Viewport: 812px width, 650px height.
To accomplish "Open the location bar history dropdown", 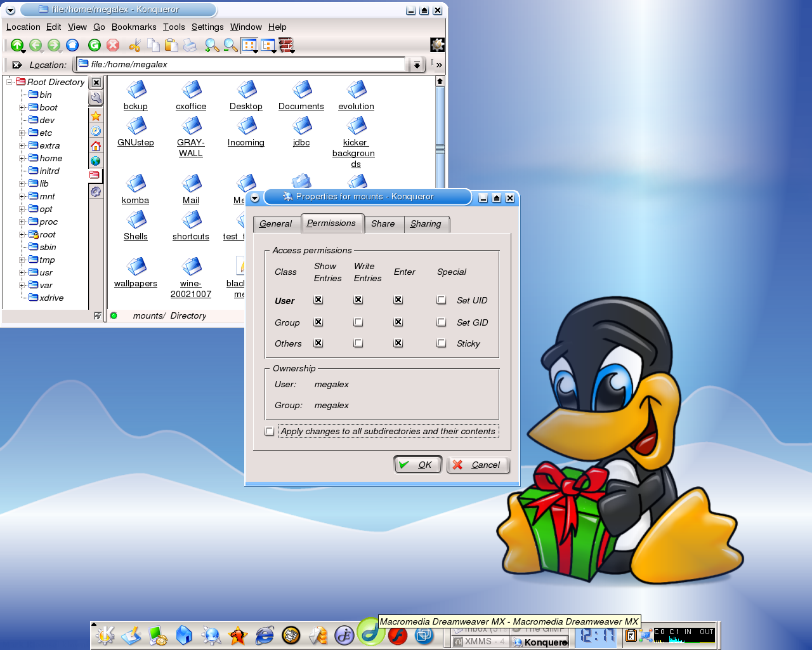I will [417, 65].
